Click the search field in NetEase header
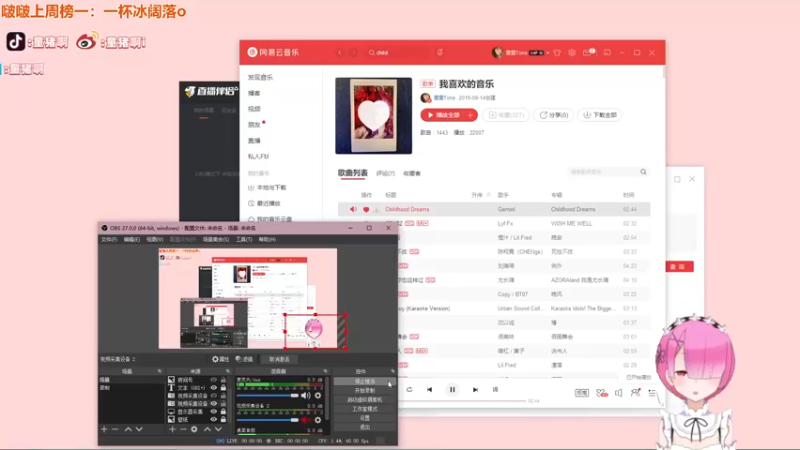The image size is (800, 450). 398,53
